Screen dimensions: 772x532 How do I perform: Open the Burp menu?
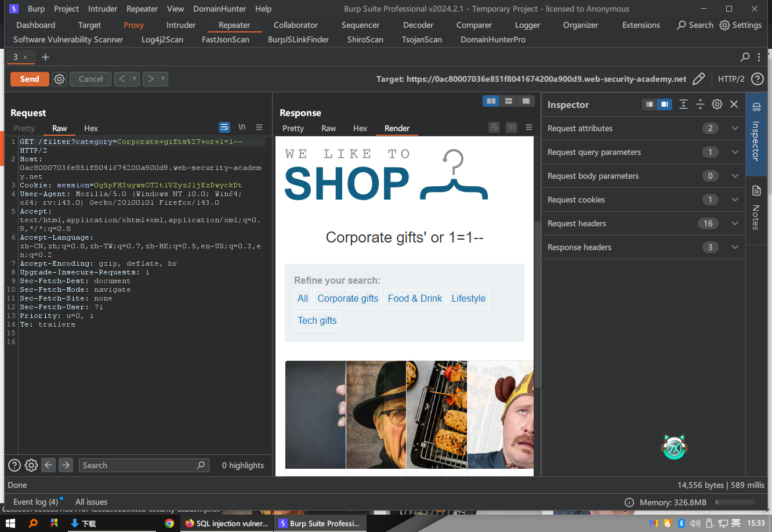[36, 9]
